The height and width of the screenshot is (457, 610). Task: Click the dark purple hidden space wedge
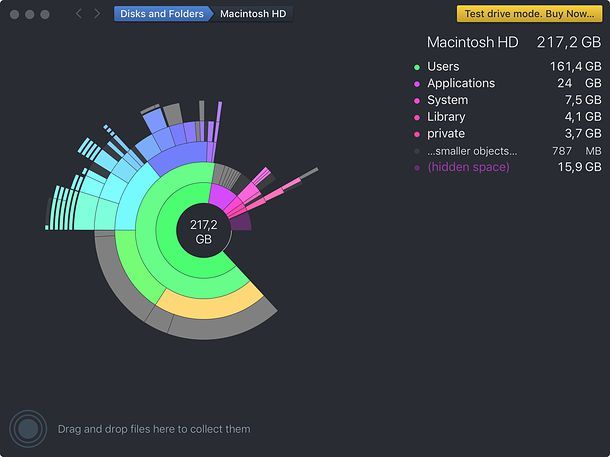pos(242,223)
